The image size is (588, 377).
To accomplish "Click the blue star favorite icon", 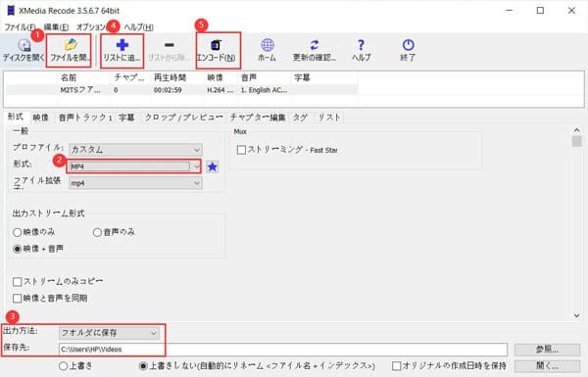I will (x=213, y=166).
